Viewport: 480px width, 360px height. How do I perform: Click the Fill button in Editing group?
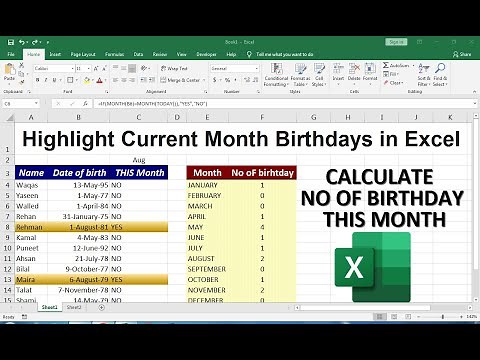coord(391,74)
